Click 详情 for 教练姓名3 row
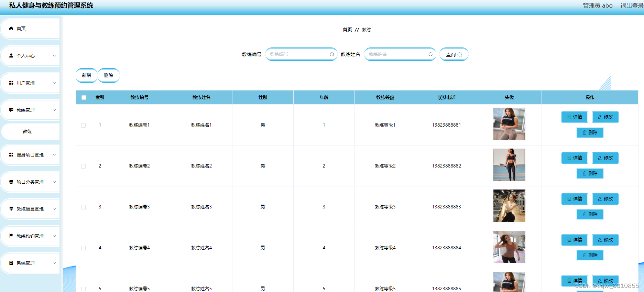 pyautogui.click(x=575, y=199)
